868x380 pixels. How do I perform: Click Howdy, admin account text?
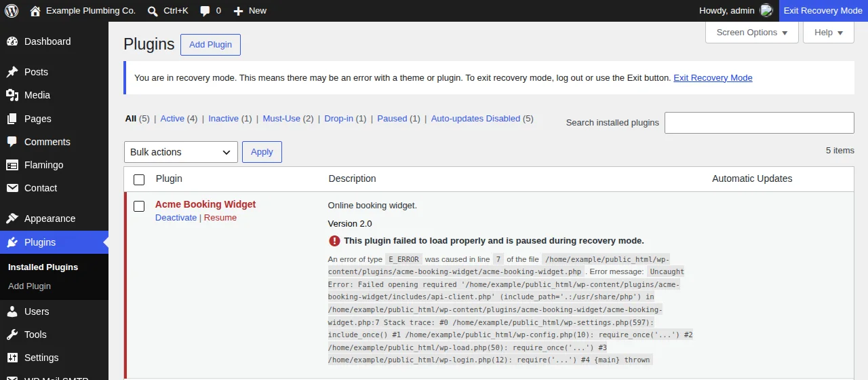click(727, 11)
